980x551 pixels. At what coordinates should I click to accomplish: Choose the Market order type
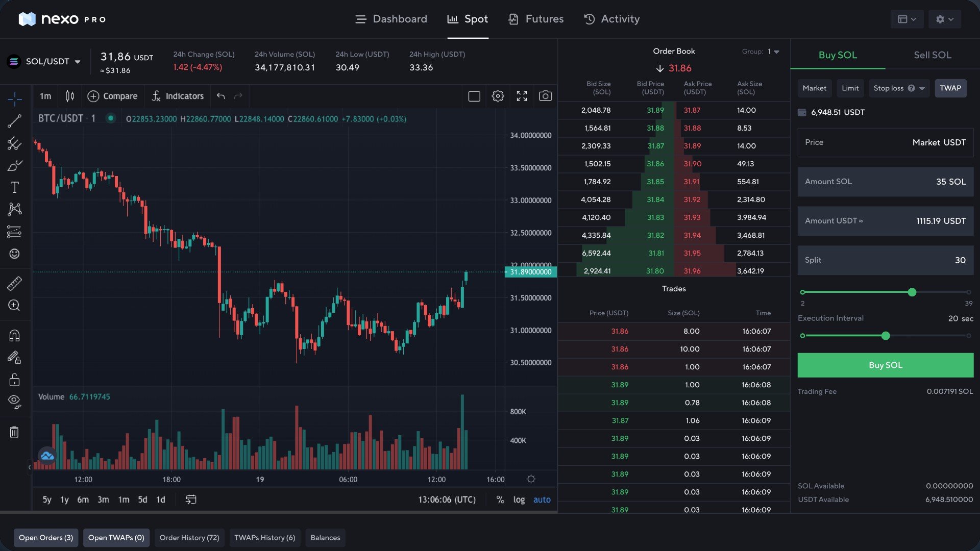point(814,88)
